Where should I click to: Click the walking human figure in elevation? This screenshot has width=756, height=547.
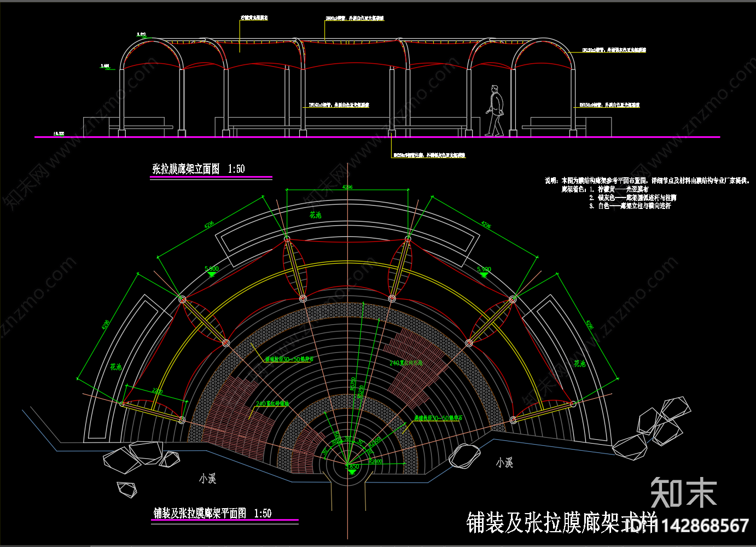(496, 110)
